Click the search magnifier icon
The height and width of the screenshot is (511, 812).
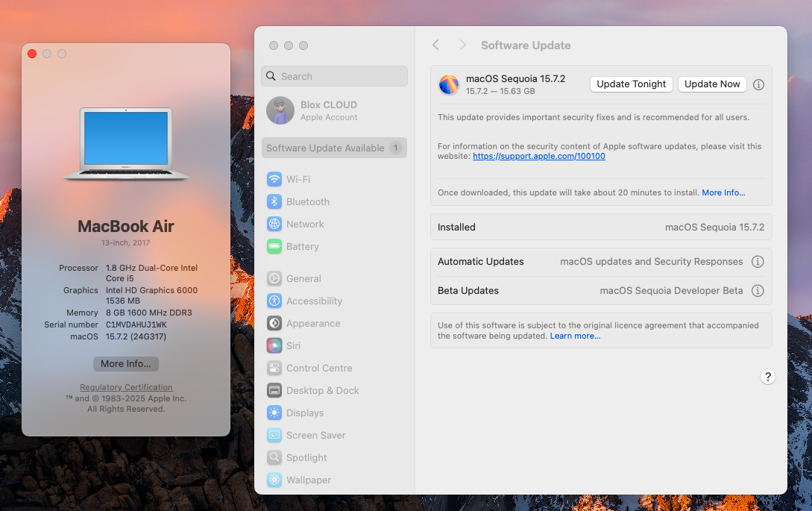(x=271, y=76)
